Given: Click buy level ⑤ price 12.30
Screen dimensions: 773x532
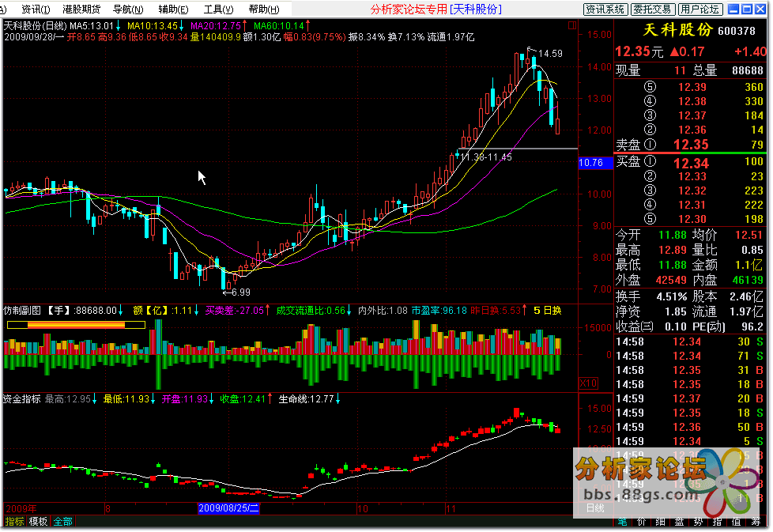Looking at the screenshot, I should coord(692,220).
